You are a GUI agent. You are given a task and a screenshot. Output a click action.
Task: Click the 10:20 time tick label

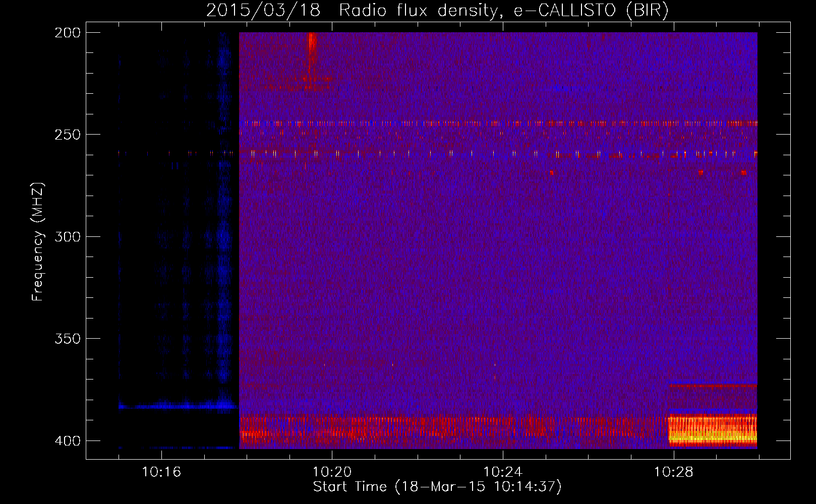coord(332,472)
